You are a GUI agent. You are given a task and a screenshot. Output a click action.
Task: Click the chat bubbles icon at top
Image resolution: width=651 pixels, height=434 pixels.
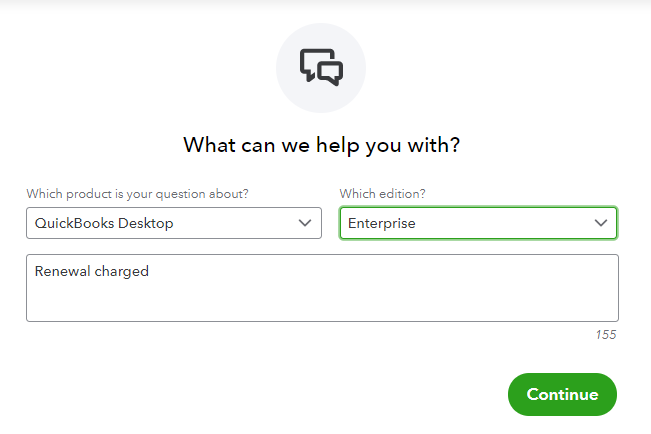click(321, 67)
